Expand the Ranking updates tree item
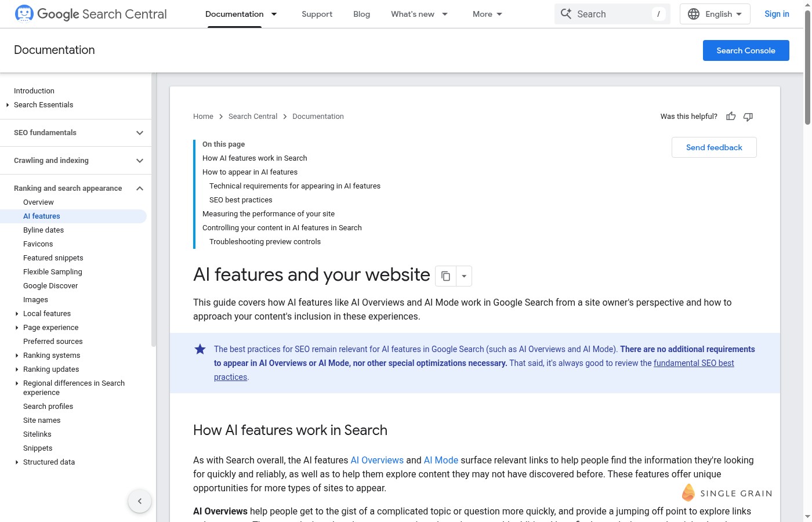This screenshot has height=522, width=812. (x=17, y=369)
